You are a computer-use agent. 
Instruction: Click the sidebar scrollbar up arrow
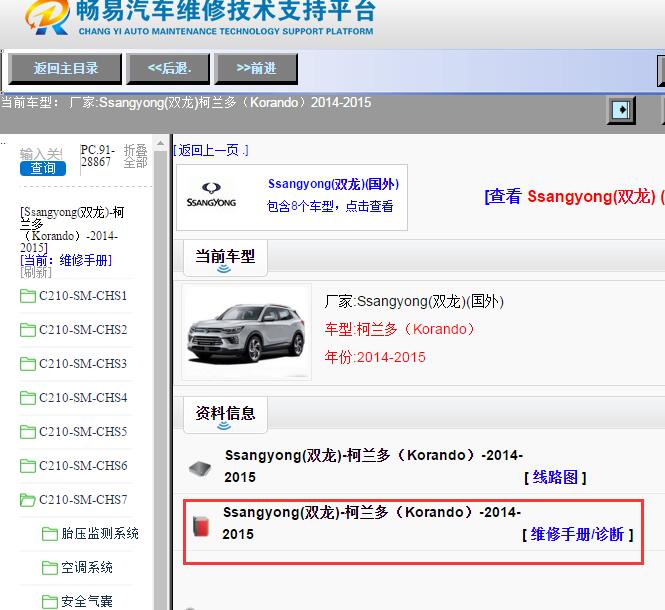click(160, 144)
